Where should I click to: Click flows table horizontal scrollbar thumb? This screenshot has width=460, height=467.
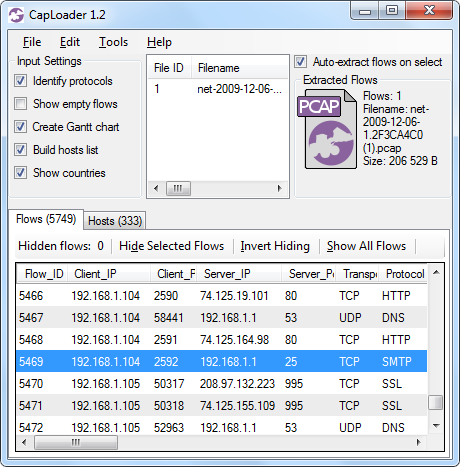[76, 443]
